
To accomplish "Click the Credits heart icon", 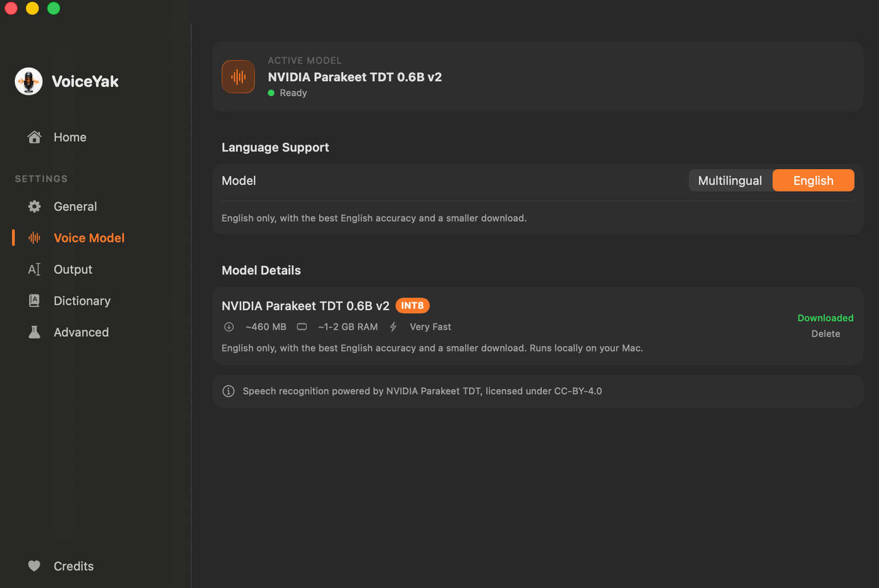I will (35, 566).
